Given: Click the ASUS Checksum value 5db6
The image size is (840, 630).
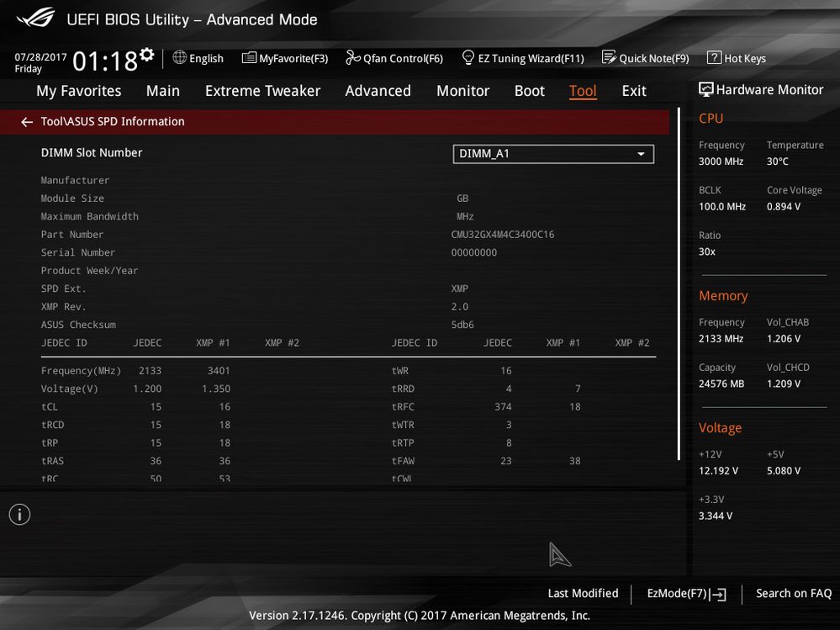Looking at the screenshot, I should tap(462, 325).
